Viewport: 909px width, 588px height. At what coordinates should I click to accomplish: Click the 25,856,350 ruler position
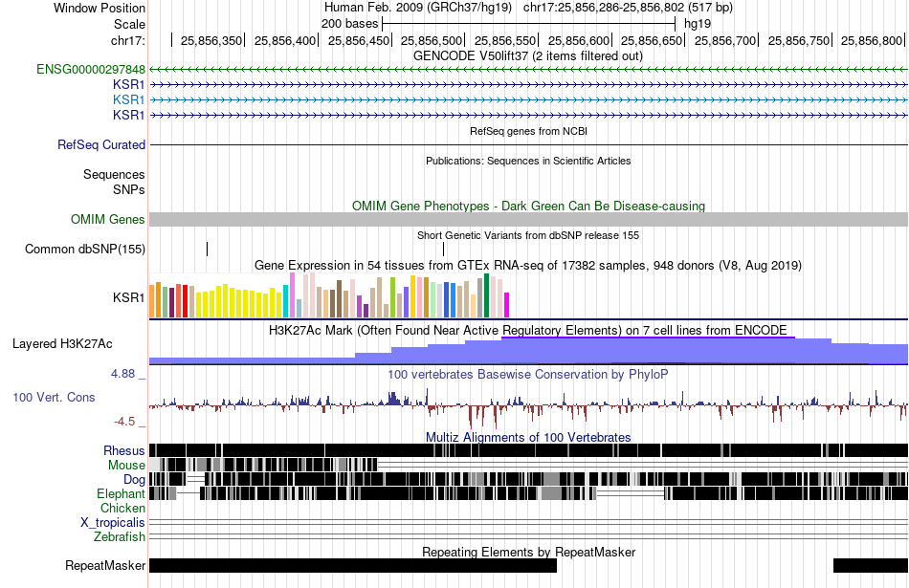[x=211, y=41]
